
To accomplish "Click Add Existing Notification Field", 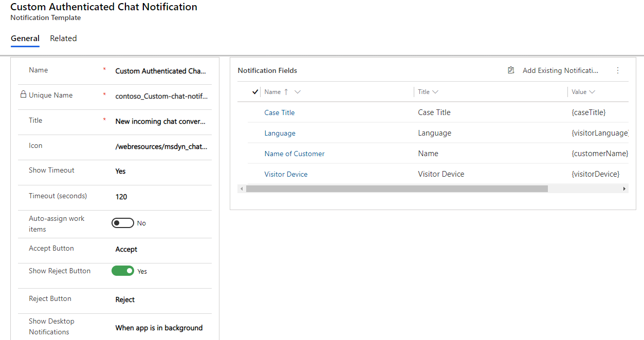I will (x=560, y=70).
